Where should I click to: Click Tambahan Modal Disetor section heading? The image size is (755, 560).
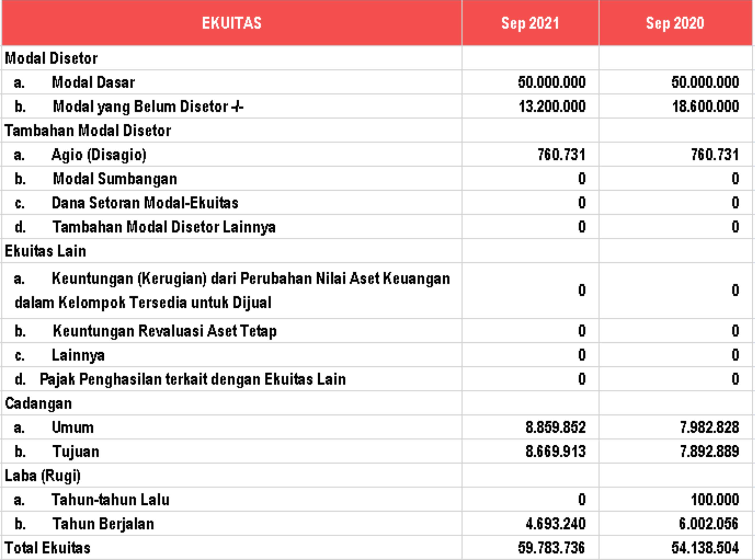pos(88,130)
